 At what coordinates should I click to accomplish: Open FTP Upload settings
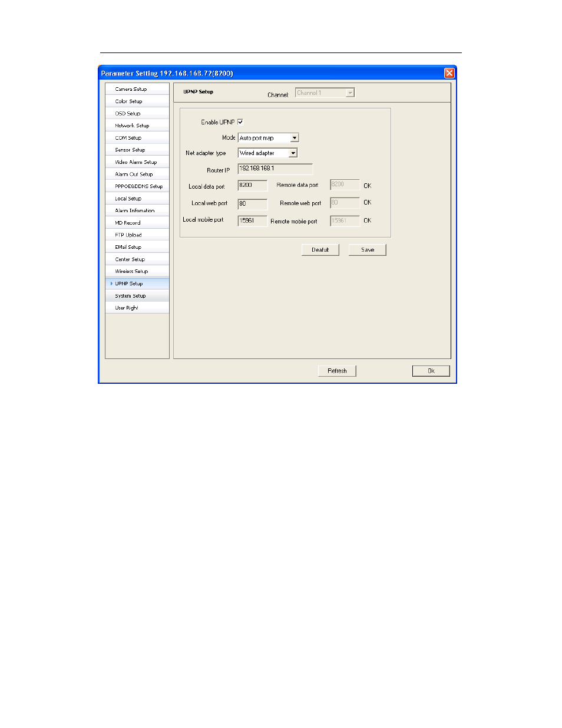tap(137, 235)
